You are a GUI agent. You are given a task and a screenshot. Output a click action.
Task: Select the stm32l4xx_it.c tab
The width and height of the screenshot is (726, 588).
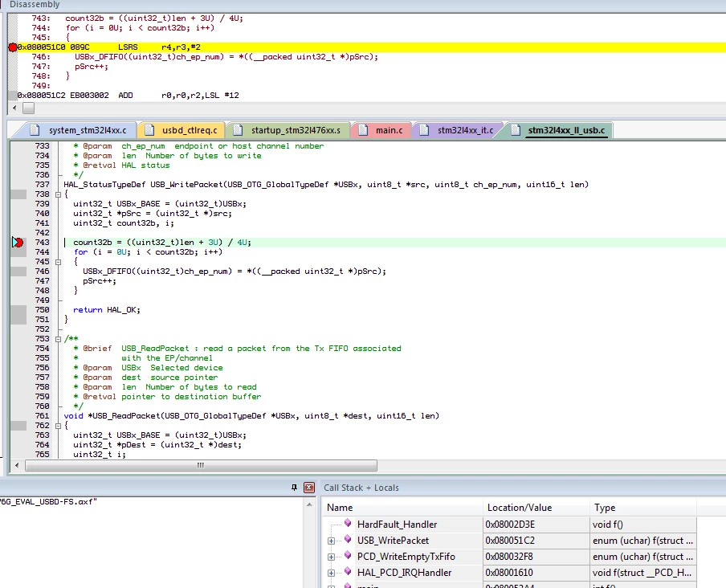(x=458, y=130)
